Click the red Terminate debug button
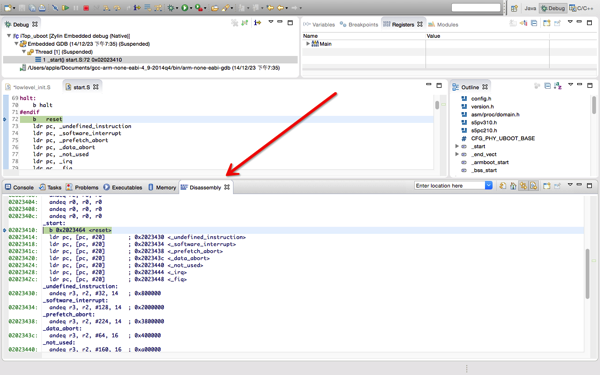The height and width of the screenshot is (375, 600). pos(86,8)
